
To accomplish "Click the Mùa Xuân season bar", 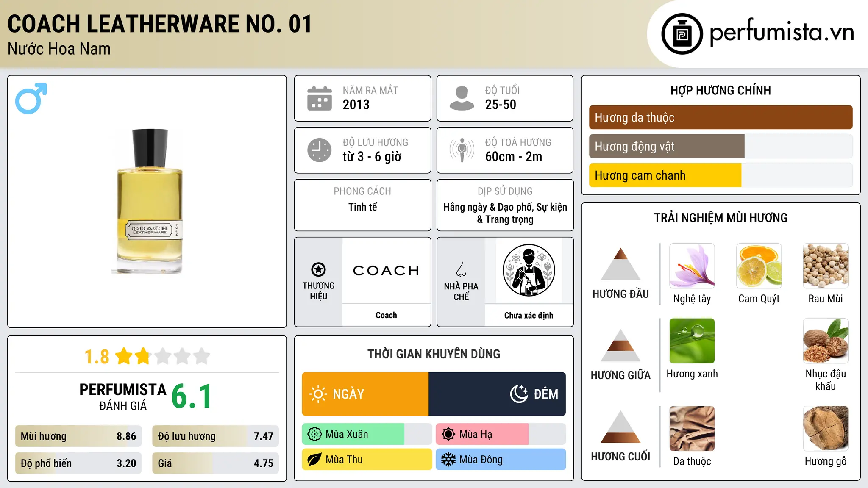I will pos(367,434).
